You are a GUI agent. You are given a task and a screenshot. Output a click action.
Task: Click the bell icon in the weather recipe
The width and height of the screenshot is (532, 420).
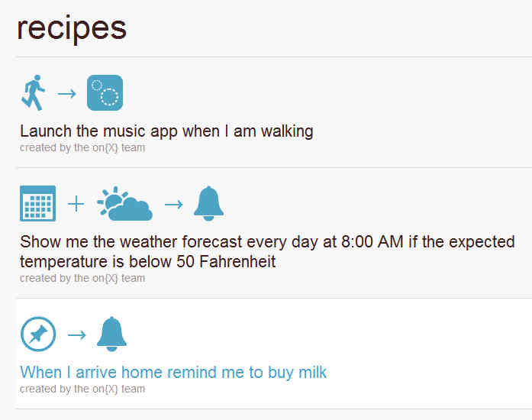click(x=208, y=203)
